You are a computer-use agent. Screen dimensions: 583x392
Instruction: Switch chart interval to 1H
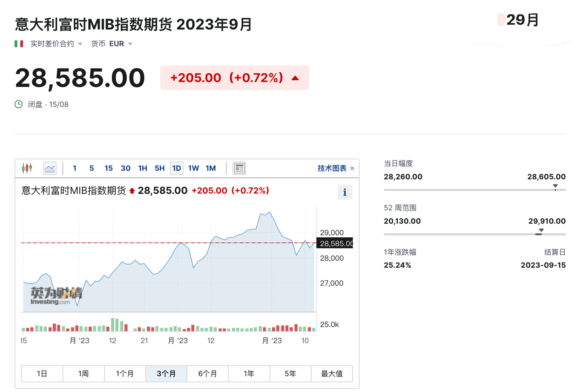click(143, 168)
